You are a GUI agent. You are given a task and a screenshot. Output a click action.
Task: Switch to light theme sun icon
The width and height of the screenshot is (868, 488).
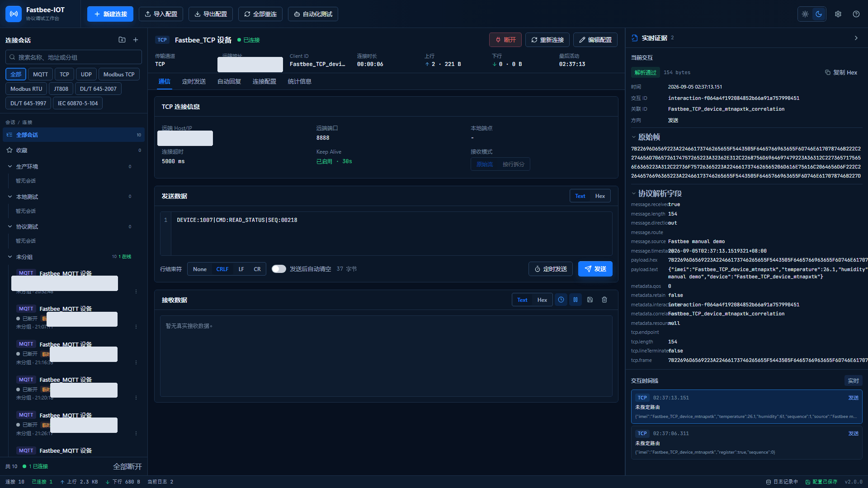coord(805,14)
